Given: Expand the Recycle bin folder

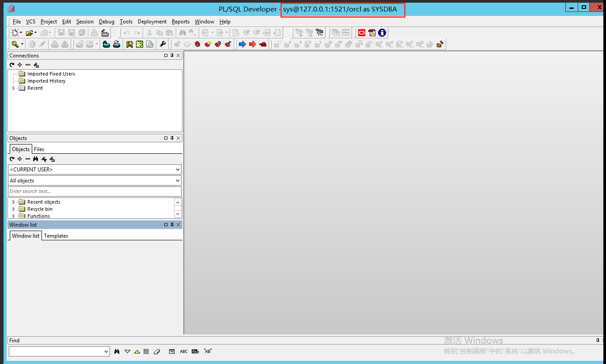Looking at the screenshot, I should [x=14, y=209].
